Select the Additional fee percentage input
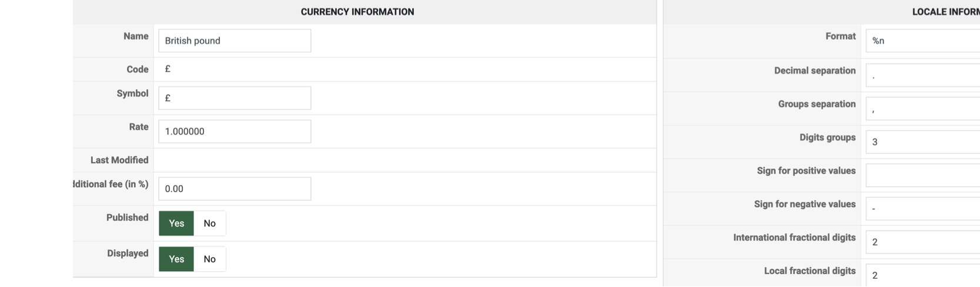The height and width of the screenshot is (287, 980). (x=234, y=189)
